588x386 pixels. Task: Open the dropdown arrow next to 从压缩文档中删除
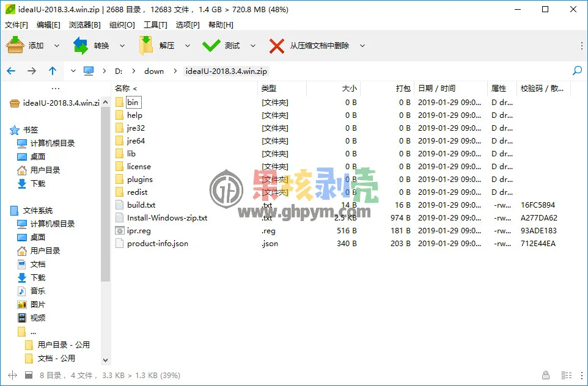click(362, 46)
